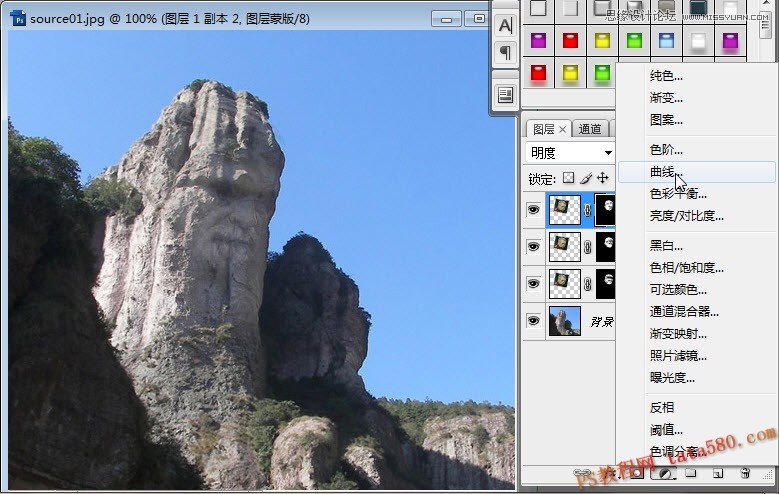Click lock transparent pixels icon
The width and height of the screenshot is (779, 494).
point(568,178)
